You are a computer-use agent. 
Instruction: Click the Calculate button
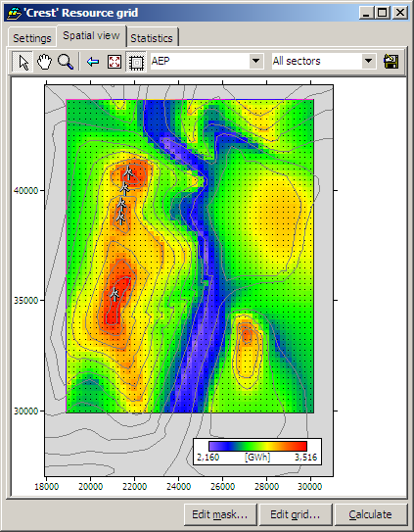[371, 514]
